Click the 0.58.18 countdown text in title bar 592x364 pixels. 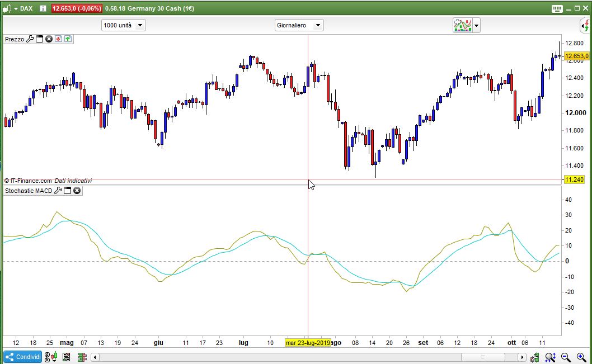pos(115,8)
